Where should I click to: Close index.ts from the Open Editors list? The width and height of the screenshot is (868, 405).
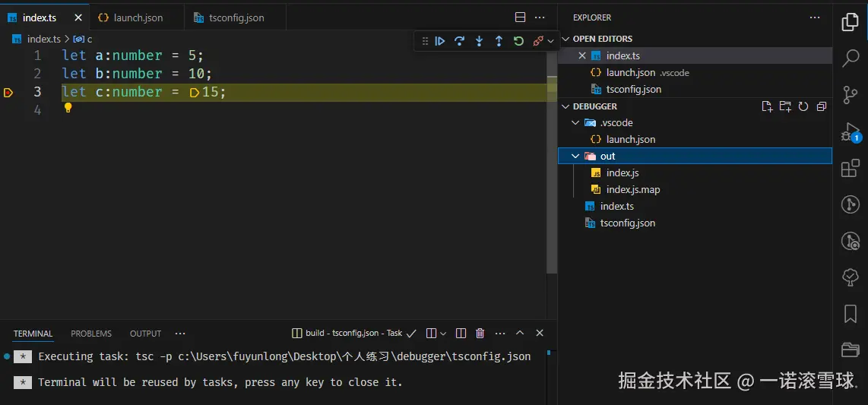pos(581,56)
